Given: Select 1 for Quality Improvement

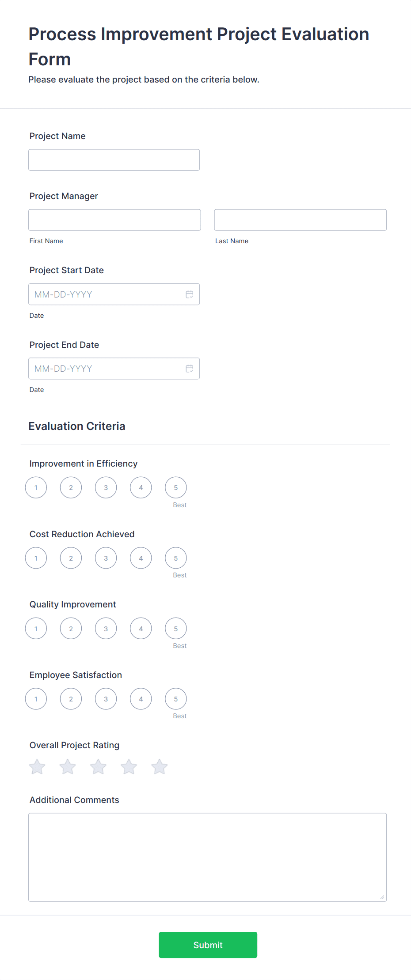Looking at the screenshot, I should [x=36, y=629].
